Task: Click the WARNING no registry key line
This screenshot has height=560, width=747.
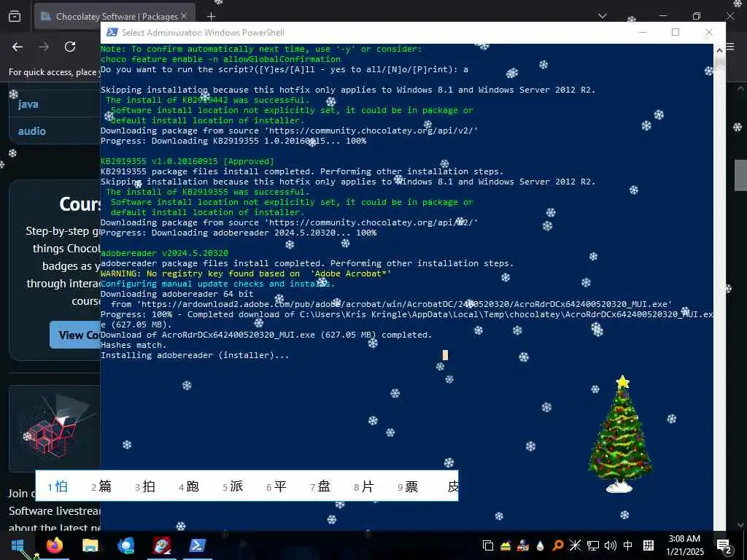Action: 246,273
